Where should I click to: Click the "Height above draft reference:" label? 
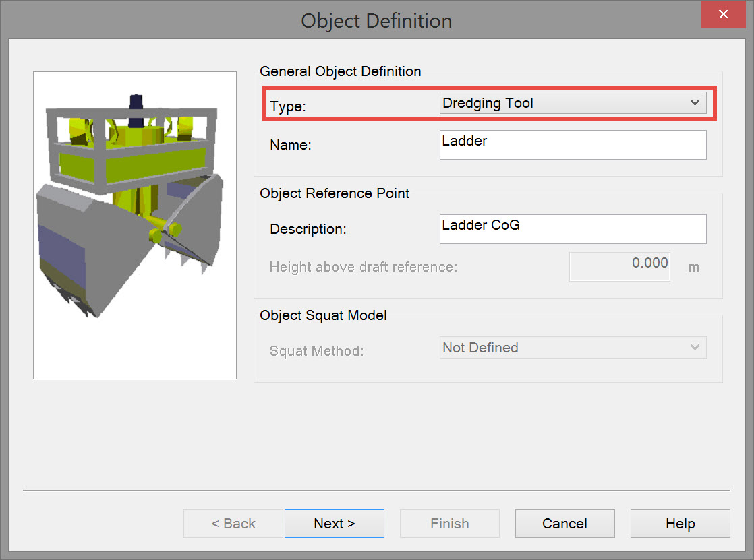click(x=364, y=267)
